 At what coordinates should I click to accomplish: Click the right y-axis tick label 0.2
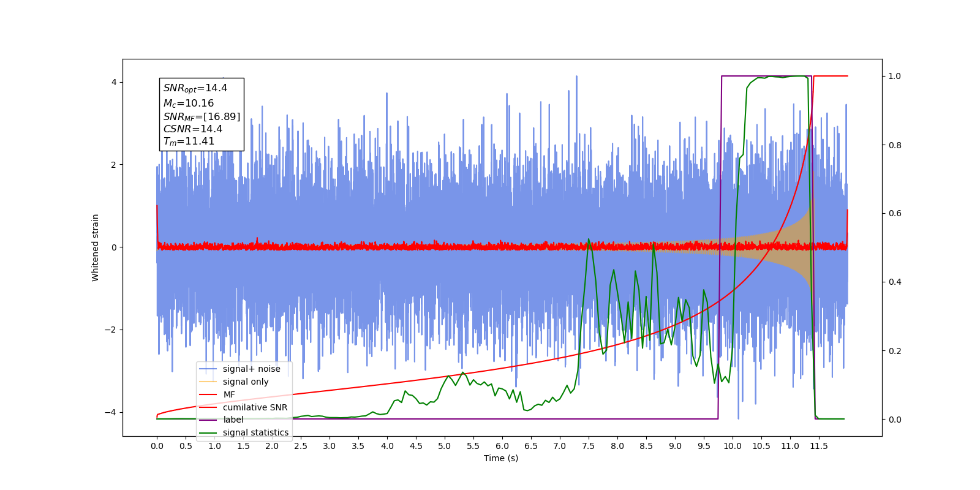click(x=895, y=351)
